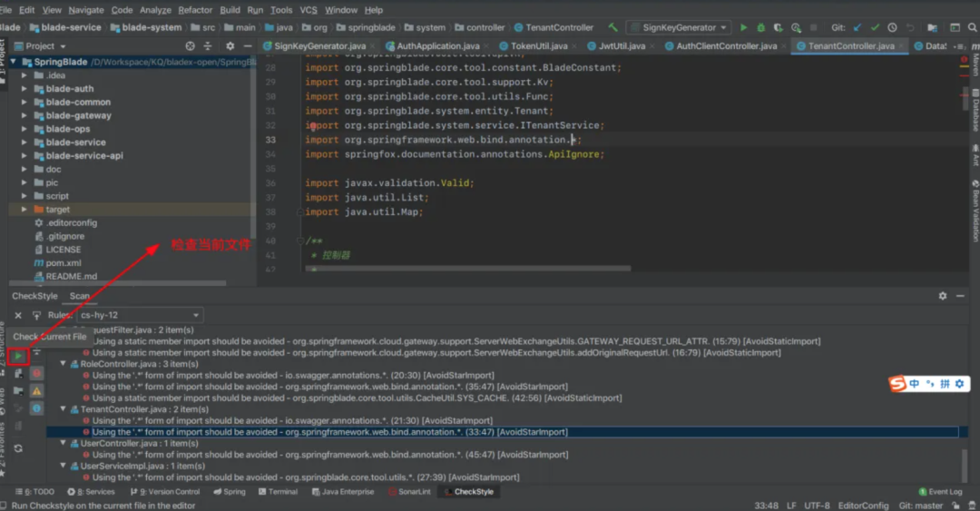Screen dimensions: 980x511
Task: Toggle display of CheckStyle error results
Action: tap(37, 373)
